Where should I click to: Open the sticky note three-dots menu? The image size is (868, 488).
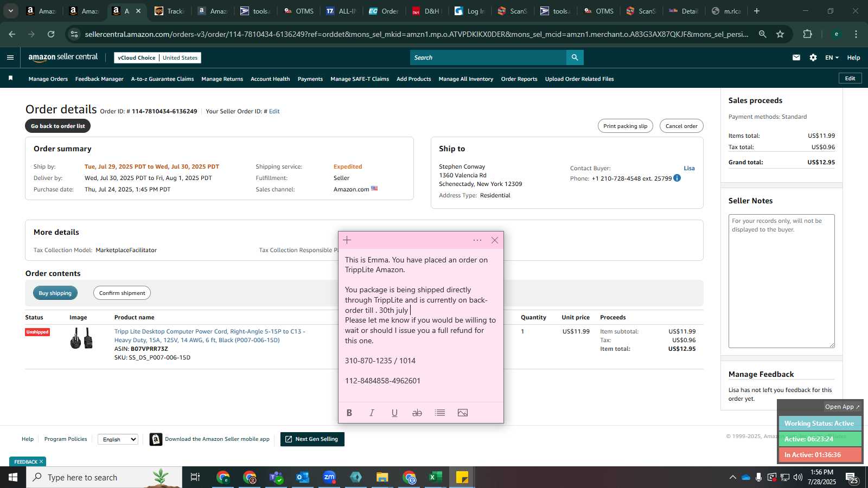[477, 240]
